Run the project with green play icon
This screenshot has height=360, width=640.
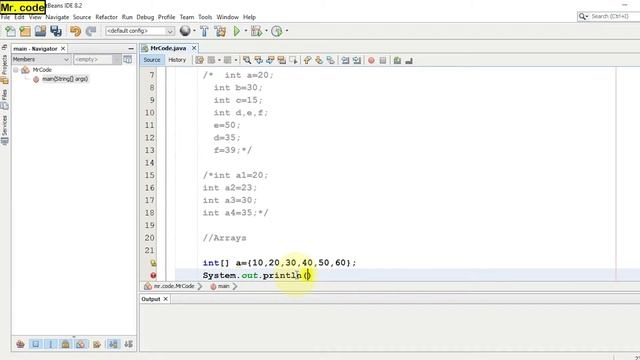[237, 31]
